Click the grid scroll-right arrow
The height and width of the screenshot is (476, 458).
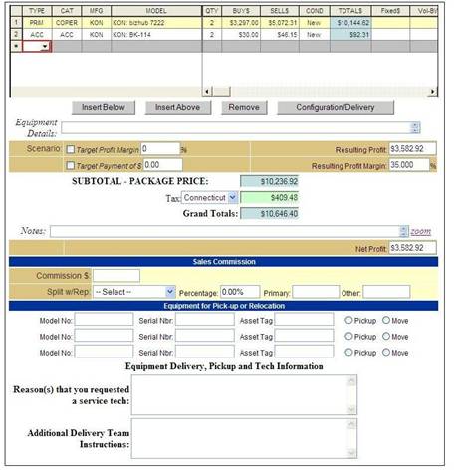pyautogui.click(x=432, y=91)
